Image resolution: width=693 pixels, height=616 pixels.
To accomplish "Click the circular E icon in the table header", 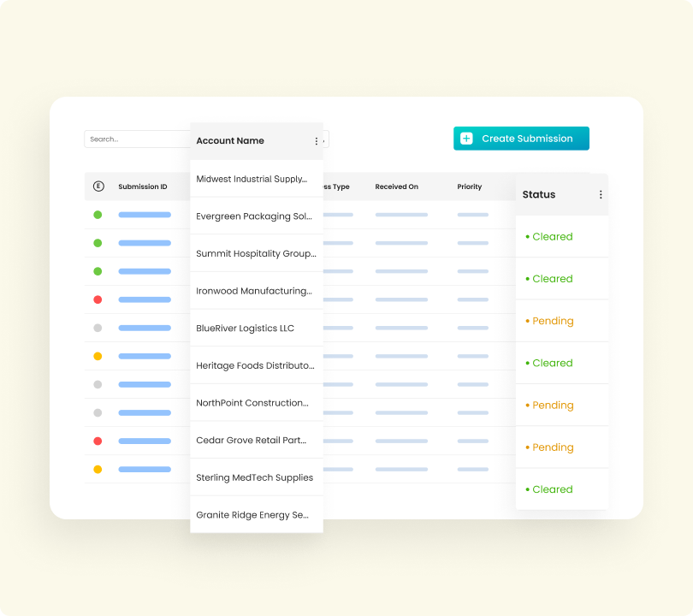I will click(97, 186).
